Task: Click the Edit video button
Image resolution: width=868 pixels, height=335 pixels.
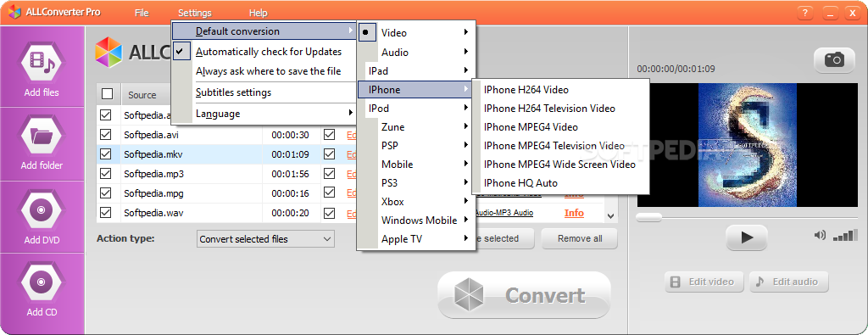Action: 704,282
